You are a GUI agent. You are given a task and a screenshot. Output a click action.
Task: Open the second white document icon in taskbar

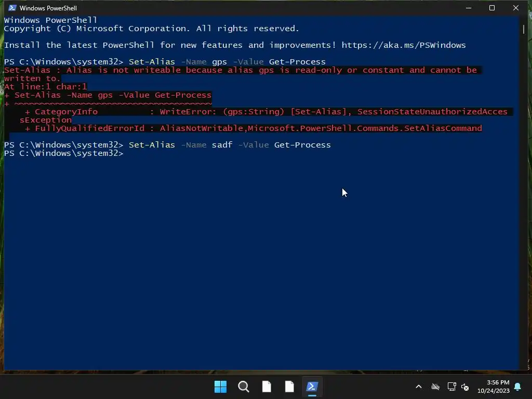point(289,387)
